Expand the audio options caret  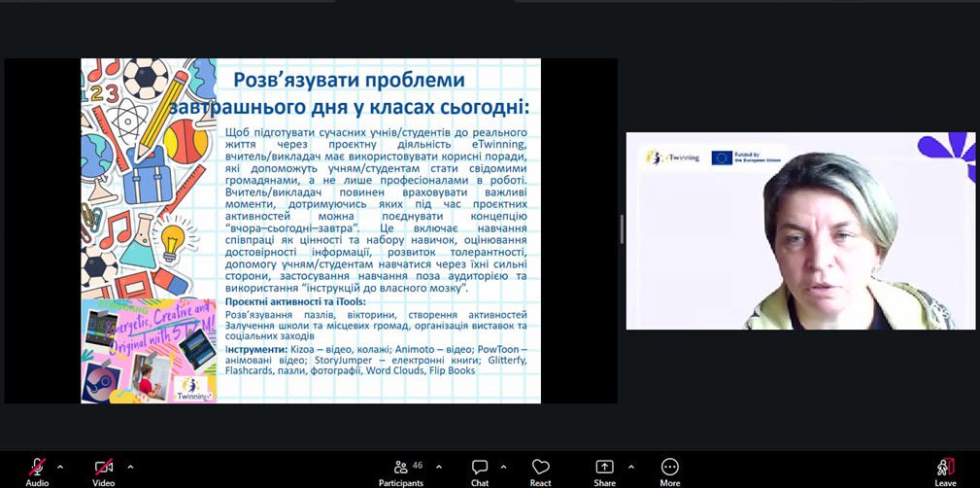click(60, 467)
